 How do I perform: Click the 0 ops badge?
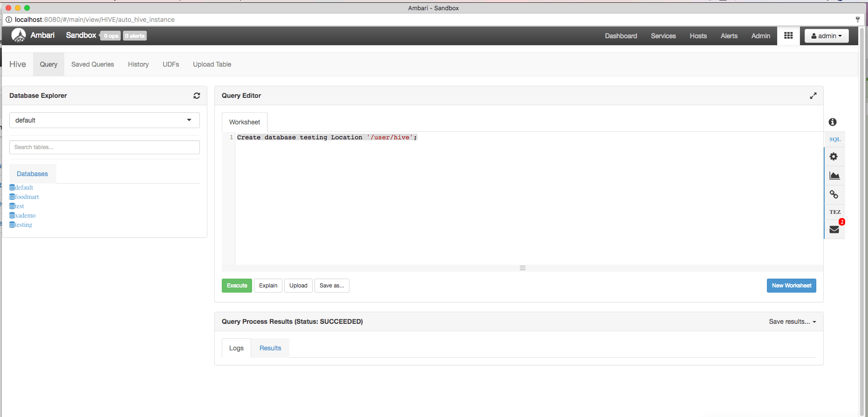111,36
